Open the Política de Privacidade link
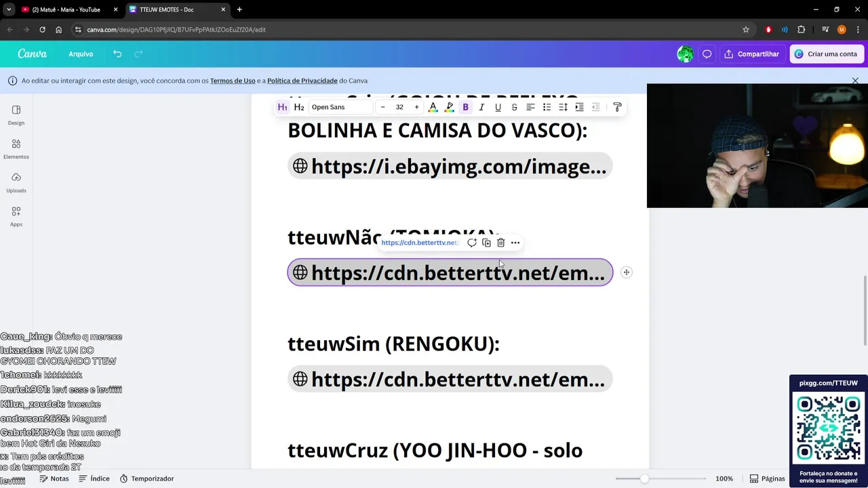868x488 pixels. [x=302, y=81]
